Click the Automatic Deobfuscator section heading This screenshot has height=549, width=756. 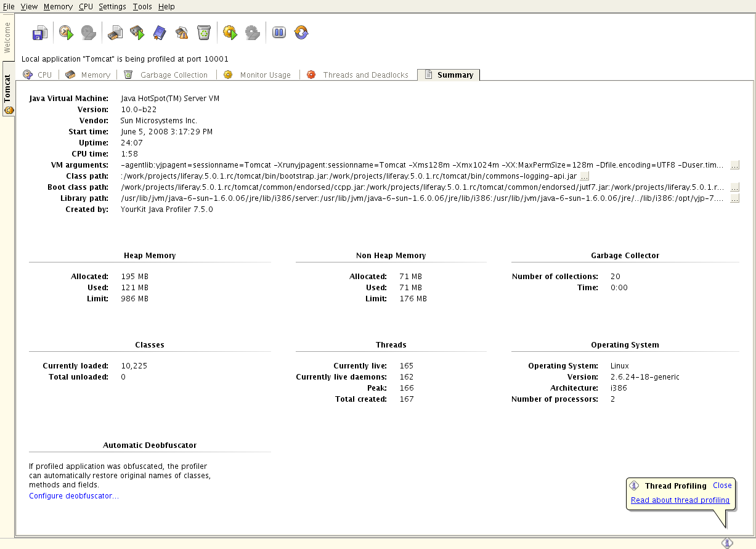[150, 445]
